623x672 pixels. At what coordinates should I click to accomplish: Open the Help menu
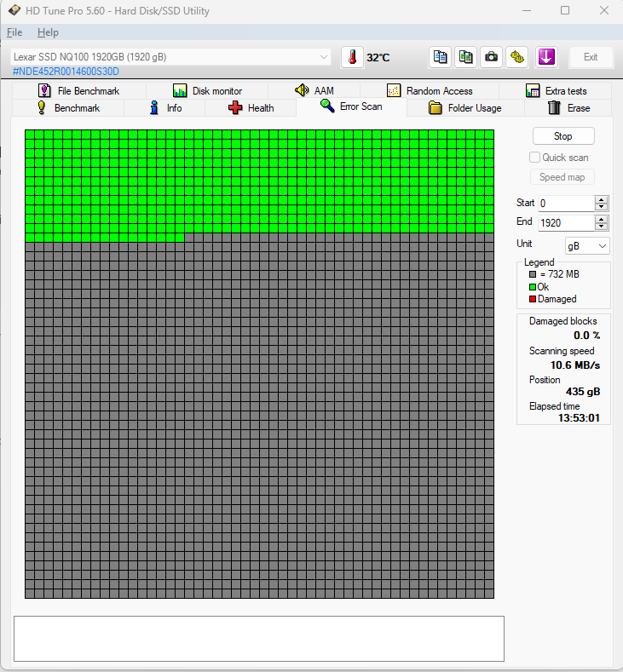click(48, 32)
